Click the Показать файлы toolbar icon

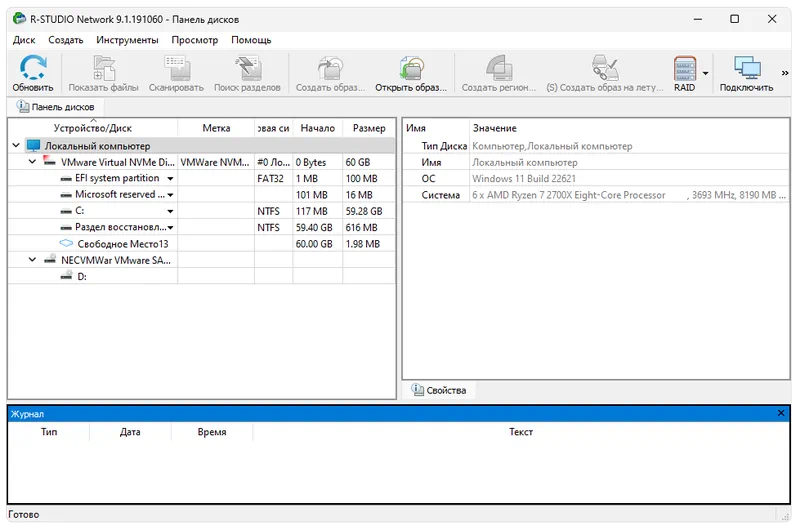pos(104,68)
